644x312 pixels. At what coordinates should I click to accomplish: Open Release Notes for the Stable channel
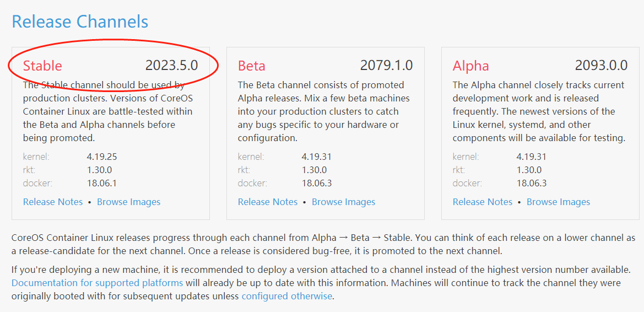click(53, 202)
